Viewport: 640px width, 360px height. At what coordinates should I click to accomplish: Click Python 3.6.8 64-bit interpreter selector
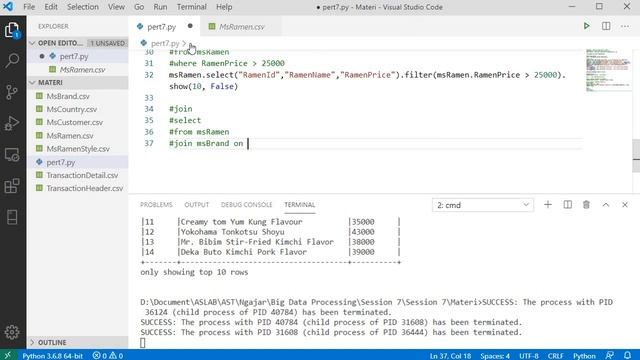tap(52, 356)
